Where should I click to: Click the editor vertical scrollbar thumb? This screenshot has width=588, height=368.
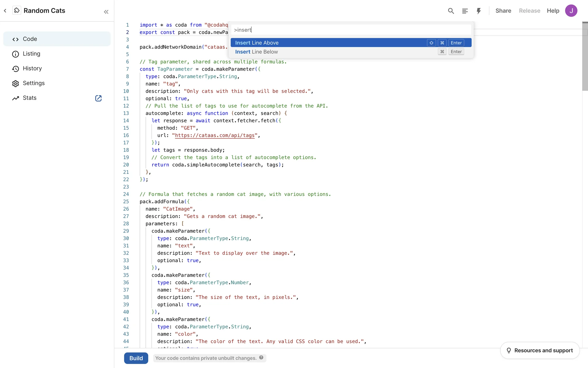[x=585, y=57]
